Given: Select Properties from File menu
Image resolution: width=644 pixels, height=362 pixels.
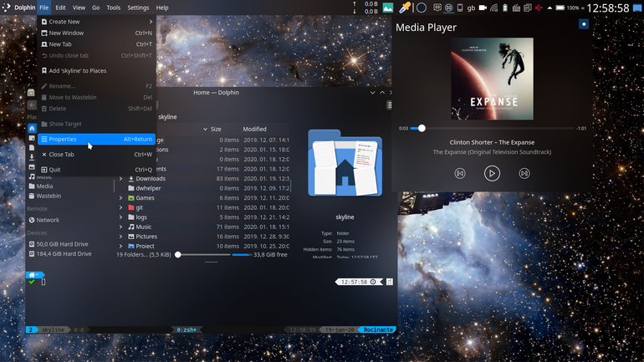Looking at the screenshot, I should pos(96,139).
